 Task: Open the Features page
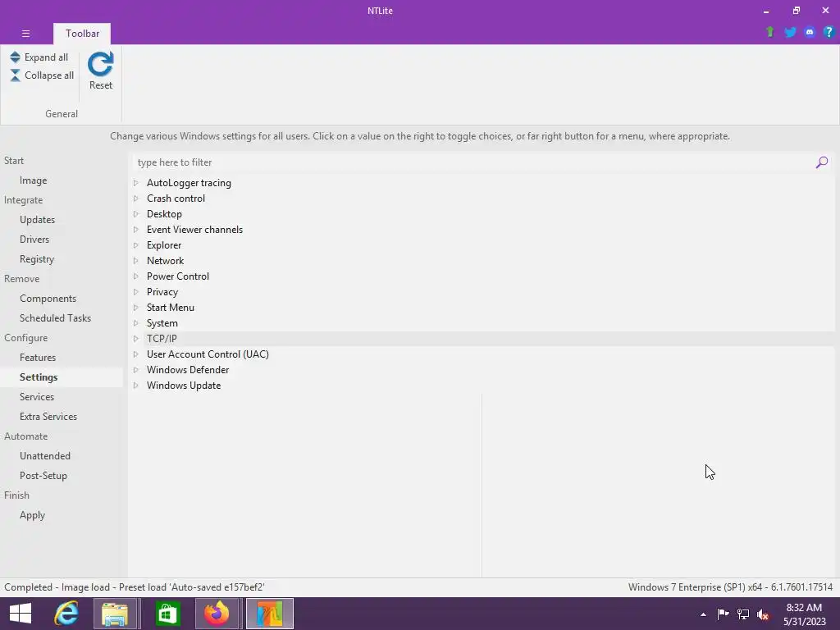[x=38, y=358]
